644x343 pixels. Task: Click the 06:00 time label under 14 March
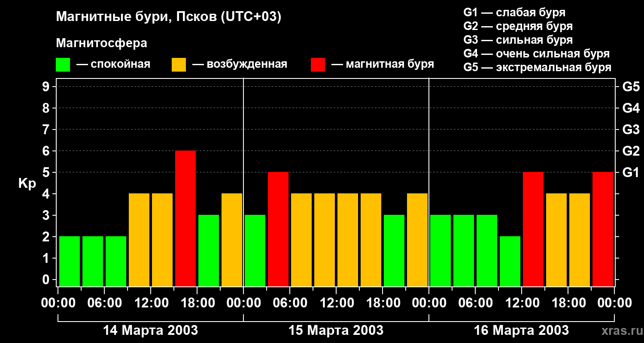point(104,303)
